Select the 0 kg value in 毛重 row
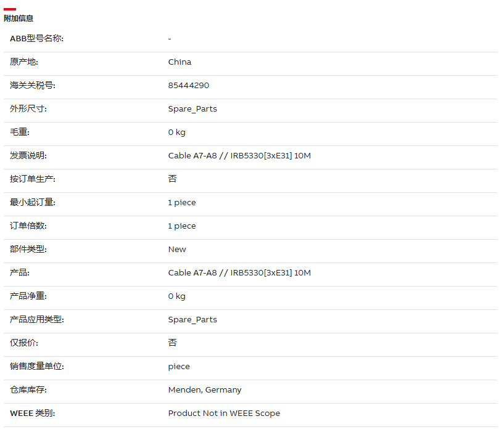 click(177, 132)
